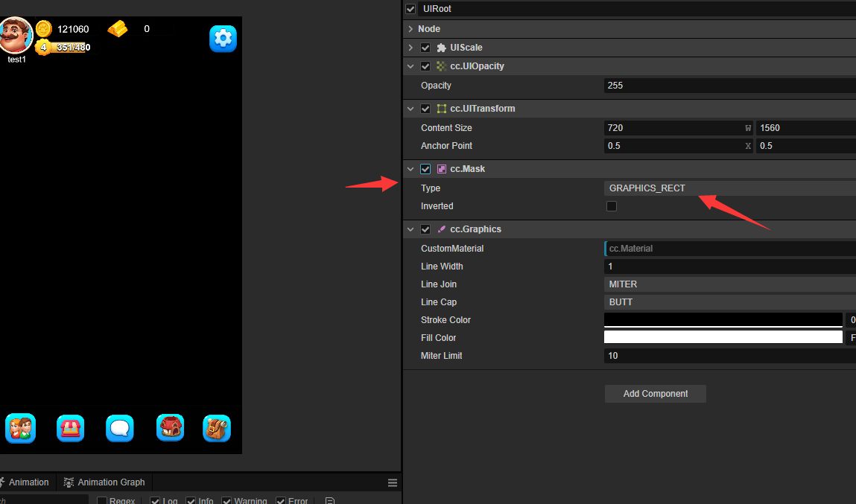Click the UIScale puzzle piece icon
This screenshot has height=504, width=856.
(x=442, y=48)
